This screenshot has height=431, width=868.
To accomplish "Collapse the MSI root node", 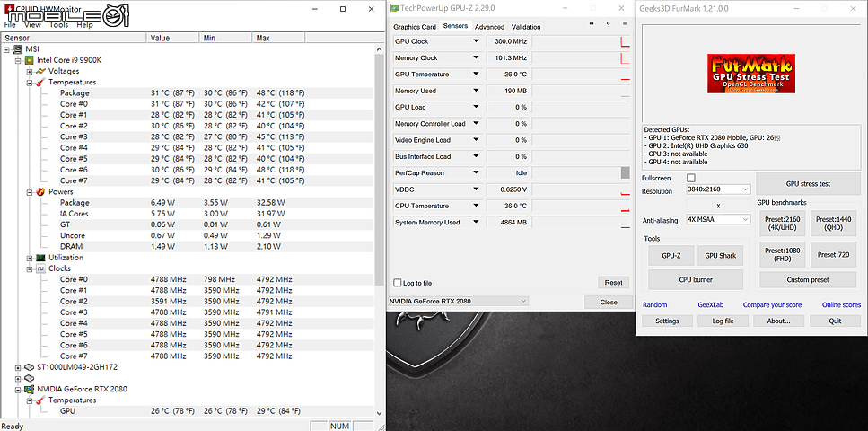I will coord(6,49).
